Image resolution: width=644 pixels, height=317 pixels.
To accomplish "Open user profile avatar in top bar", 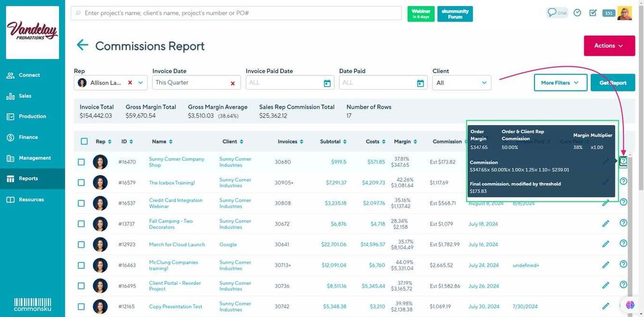I will pyautogui.click(x=625, y=13).
